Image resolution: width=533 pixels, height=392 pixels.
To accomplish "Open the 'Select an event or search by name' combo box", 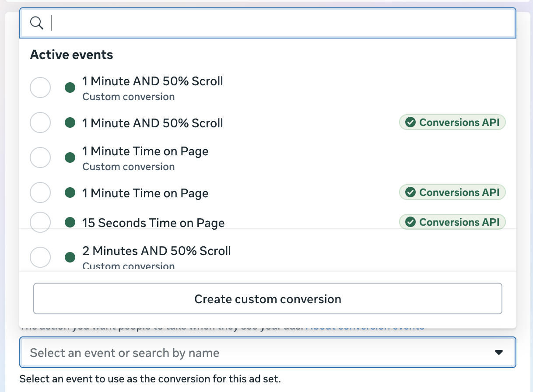I will (x=258, y=353).
